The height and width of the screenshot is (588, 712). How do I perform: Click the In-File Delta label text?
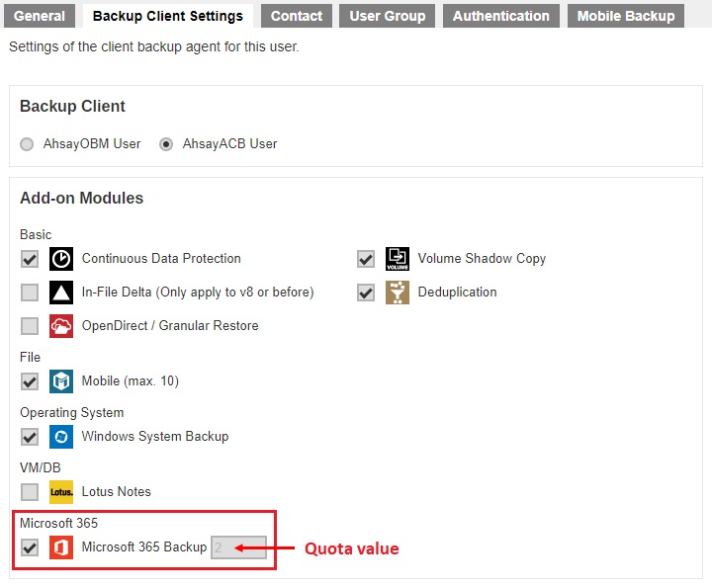coord(198,293)
